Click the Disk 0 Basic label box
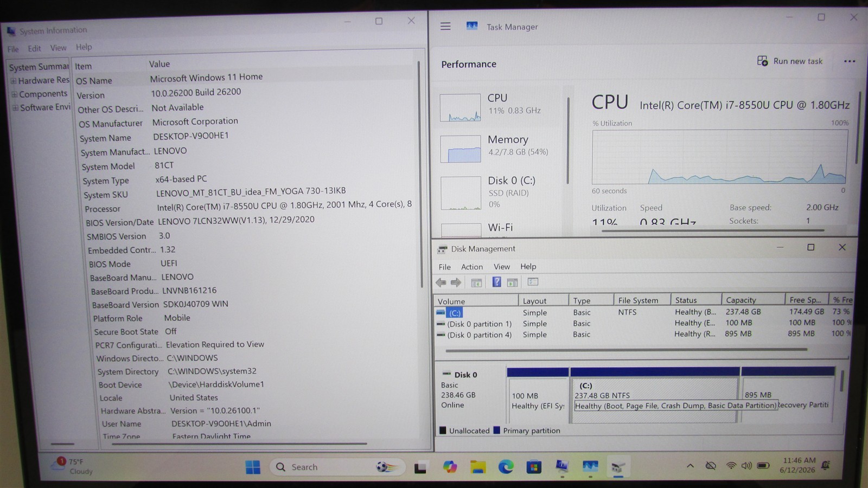 [470, 396]
